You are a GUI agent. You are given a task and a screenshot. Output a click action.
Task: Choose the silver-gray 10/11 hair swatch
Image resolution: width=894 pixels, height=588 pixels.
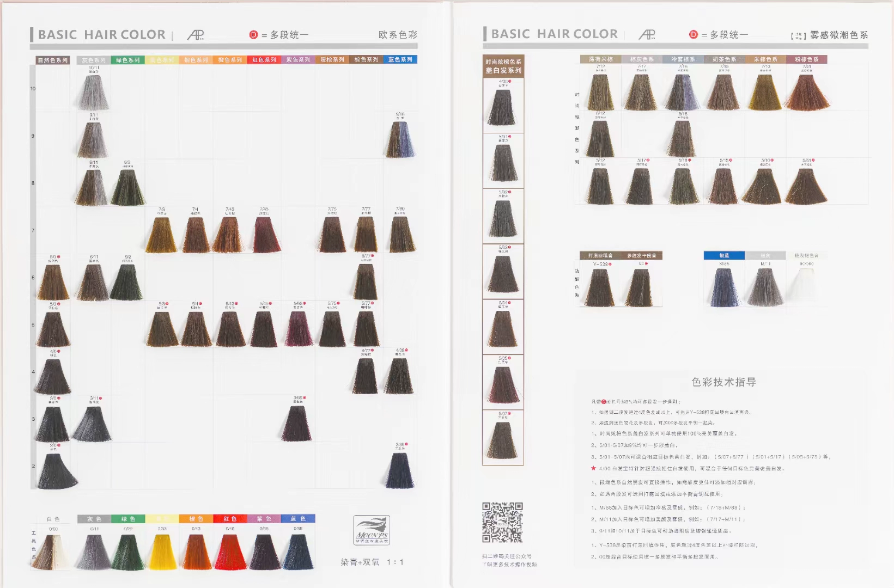point(94,93)
